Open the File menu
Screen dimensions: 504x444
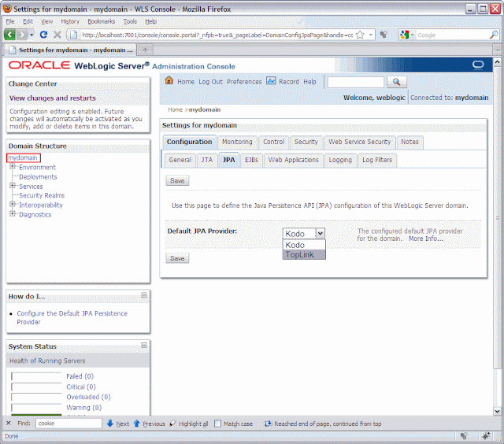pyautogui.click(x=10, y=21)
